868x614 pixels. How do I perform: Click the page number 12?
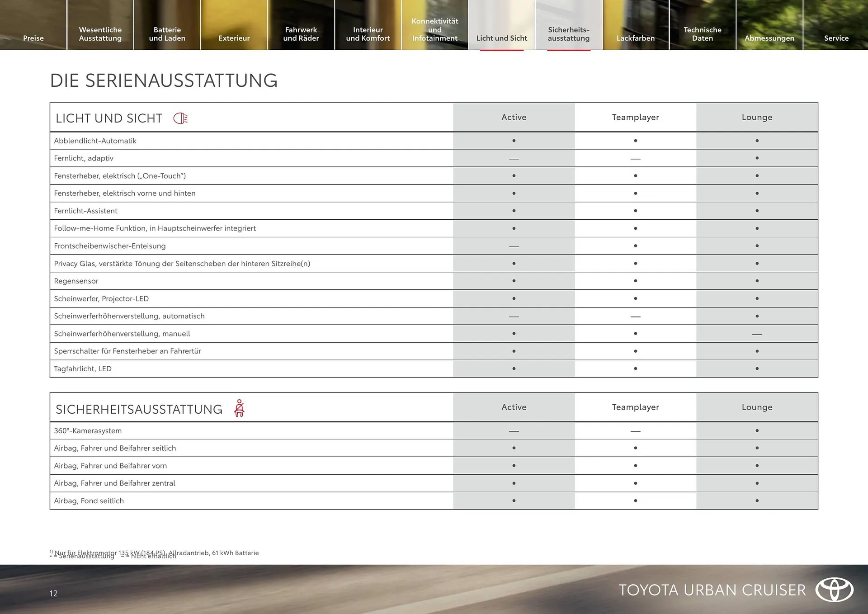[x=53, y=594]
